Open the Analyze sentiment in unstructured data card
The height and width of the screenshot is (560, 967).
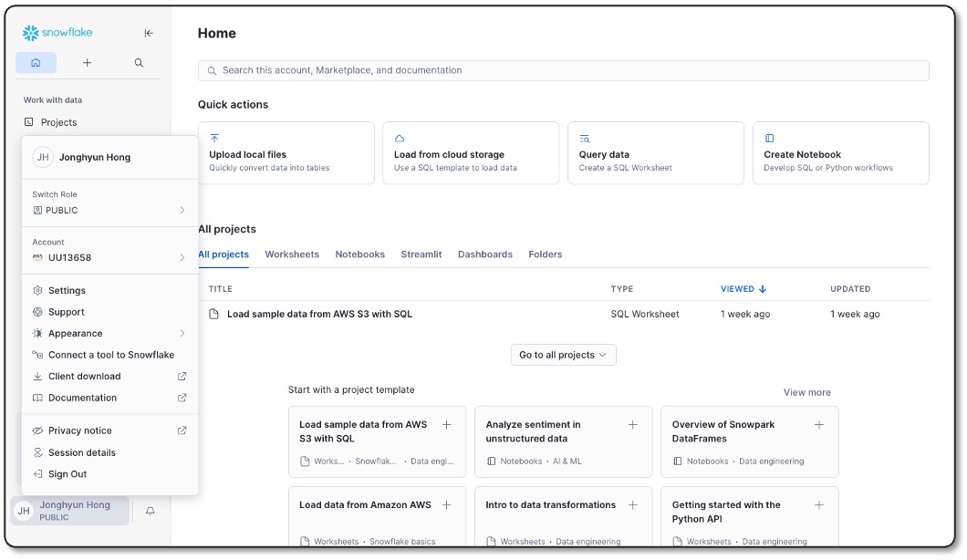(x=563, y=441)
